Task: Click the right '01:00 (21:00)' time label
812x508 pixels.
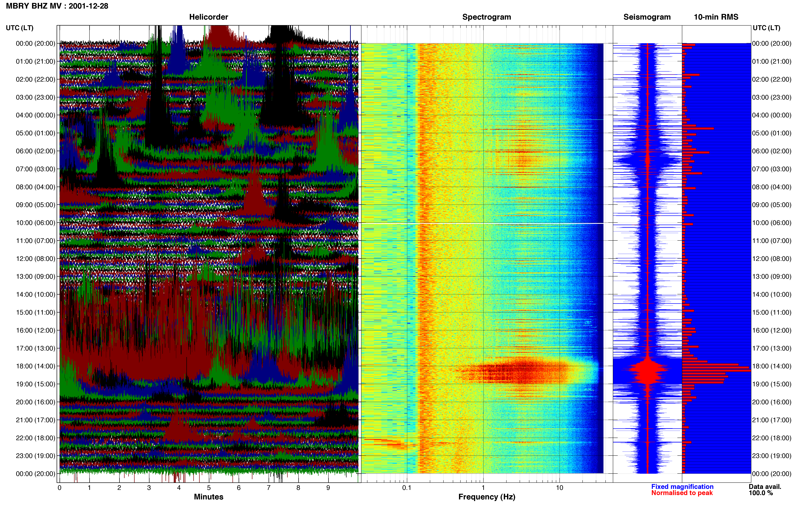Action: (x=772, y=61)
